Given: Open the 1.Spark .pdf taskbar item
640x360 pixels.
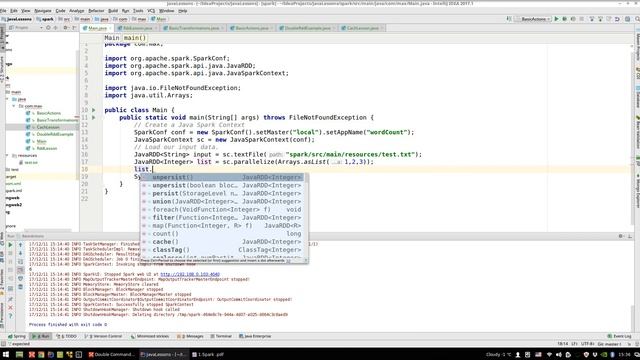Looking at the screenshot, I should click(208, 354).
